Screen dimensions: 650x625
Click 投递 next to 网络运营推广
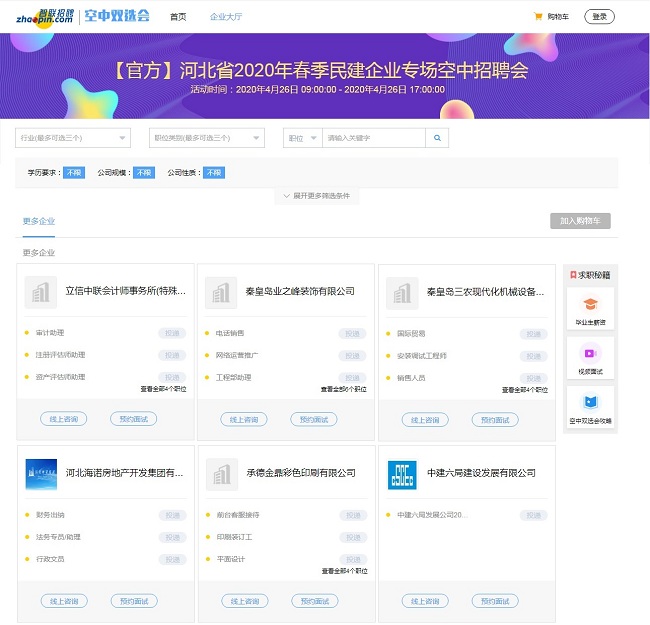click(x=352, y=356)
